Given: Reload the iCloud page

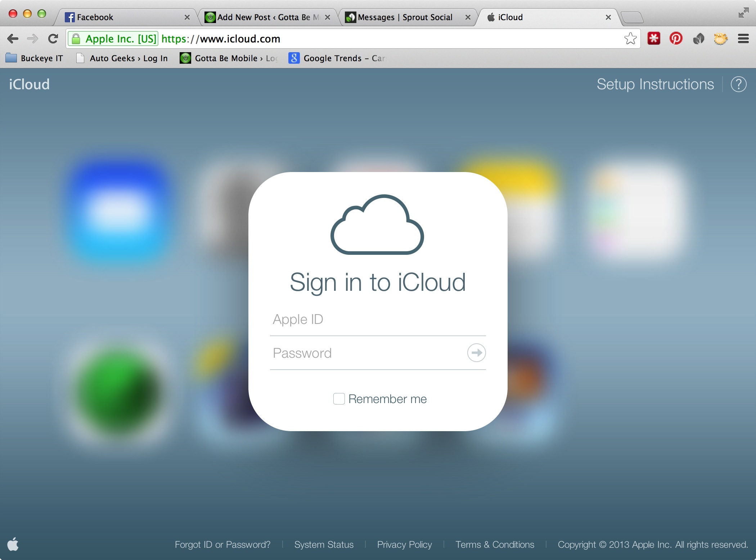Looking at the screenshot, I should (53, 39).
